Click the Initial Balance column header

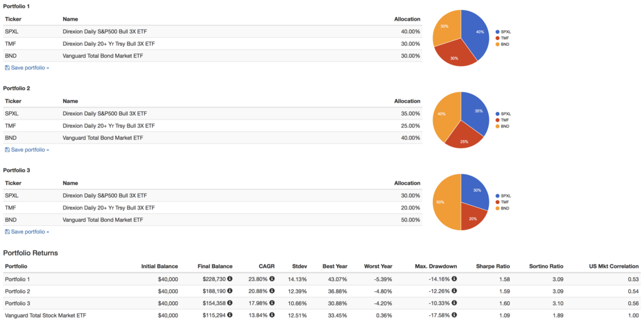point(160,266)
